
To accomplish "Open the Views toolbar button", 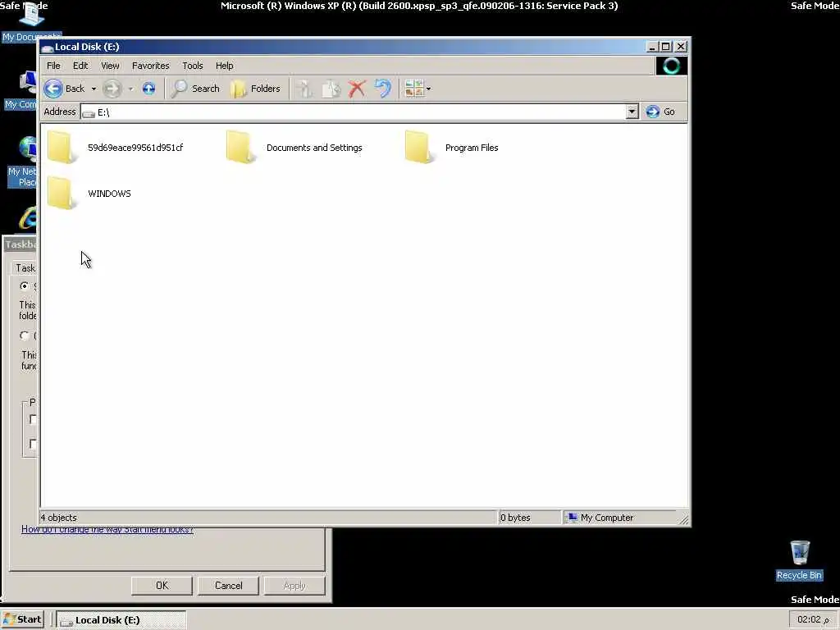I will coord(414,89).
